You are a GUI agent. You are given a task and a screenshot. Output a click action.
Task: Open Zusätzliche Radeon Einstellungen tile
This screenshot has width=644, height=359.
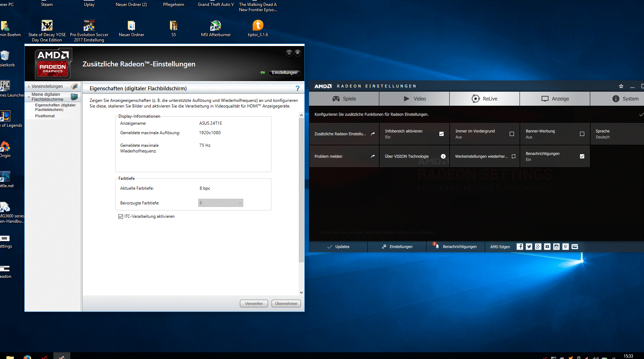344,134
